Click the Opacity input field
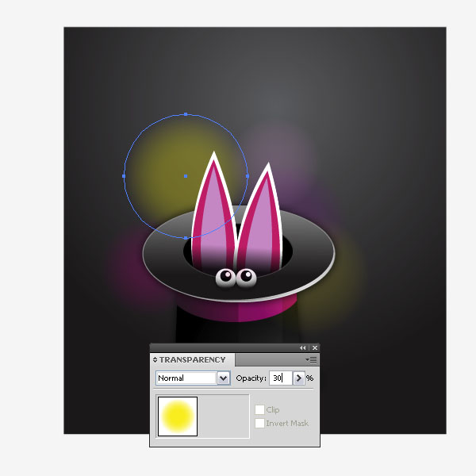This screenshot has height=476, width=476. coord(281,378)
